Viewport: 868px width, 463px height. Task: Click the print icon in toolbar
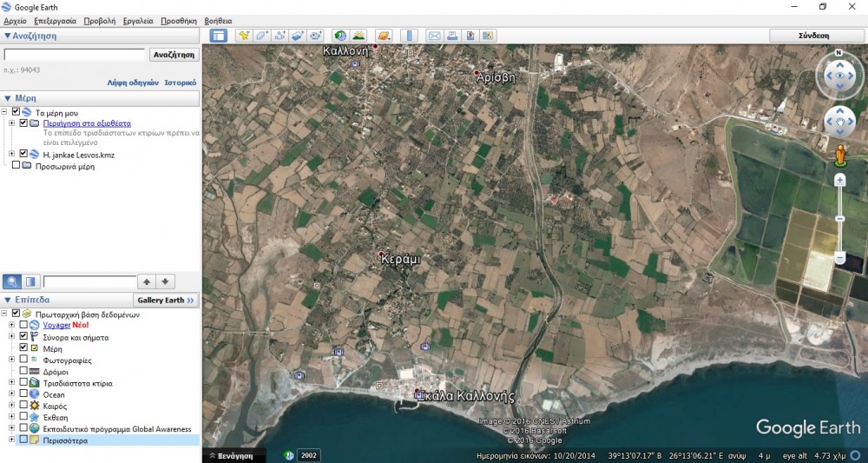pyautogui.click(x=452, y=36)
